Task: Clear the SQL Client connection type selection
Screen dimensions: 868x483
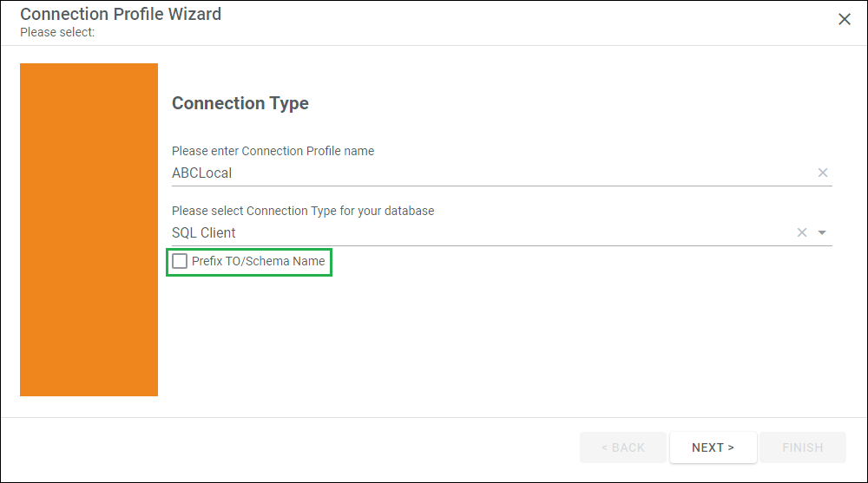Action: pyautogui.click(x=801, y=232)
